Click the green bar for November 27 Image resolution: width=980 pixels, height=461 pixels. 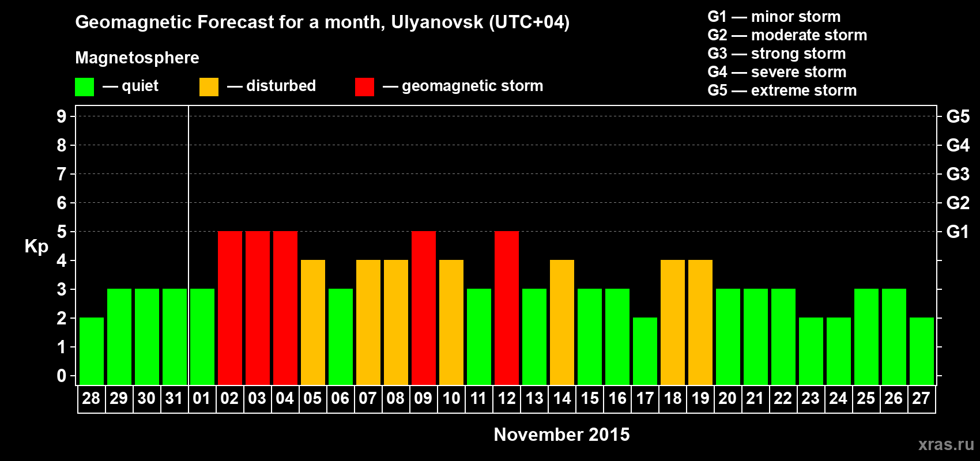[922, 351]
